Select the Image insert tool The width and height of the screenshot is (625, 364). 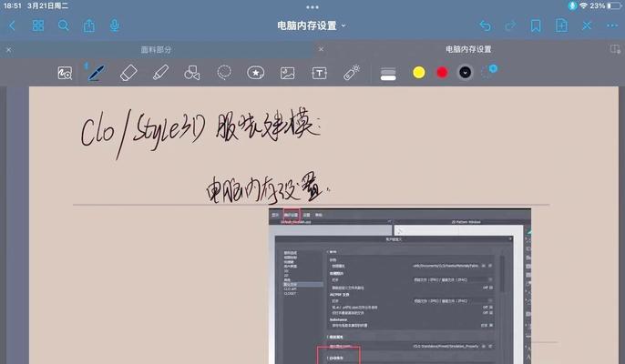287,73
